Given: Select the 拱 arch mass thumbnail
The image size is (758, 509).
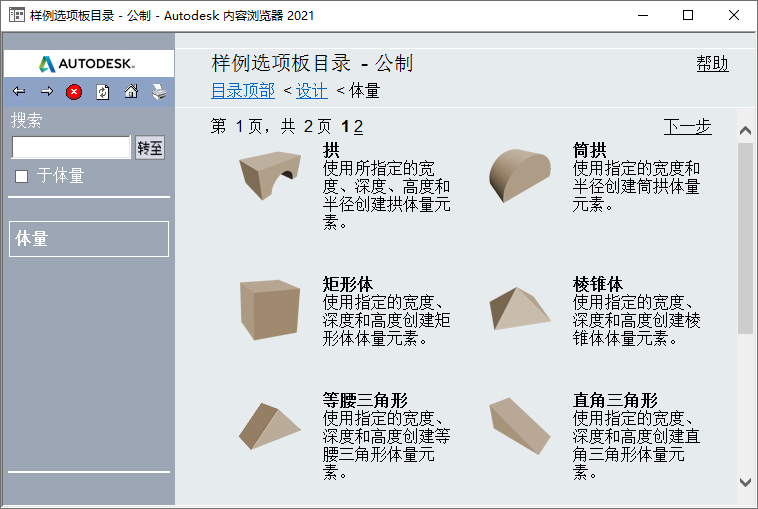Looking at the screenshot, I should click(x=270, y=175).
